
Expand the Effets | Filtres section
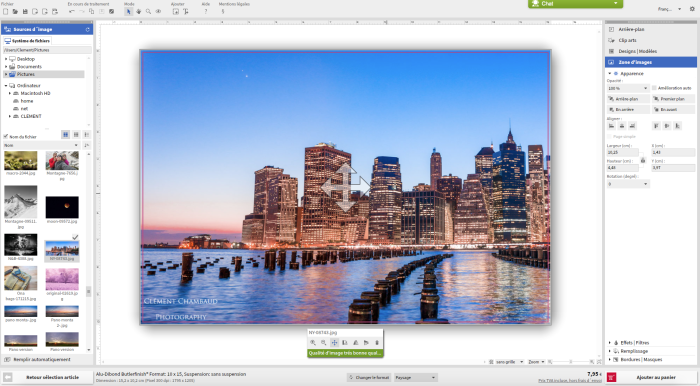click(634, 343)
